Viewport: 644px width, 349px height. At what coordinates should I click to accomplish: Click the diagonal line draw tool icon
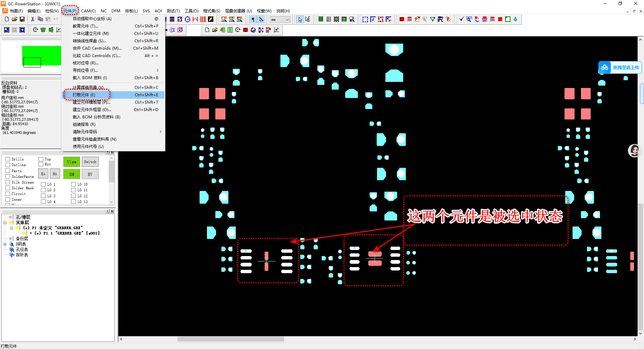pyautogui.click(x=261, y=19)
